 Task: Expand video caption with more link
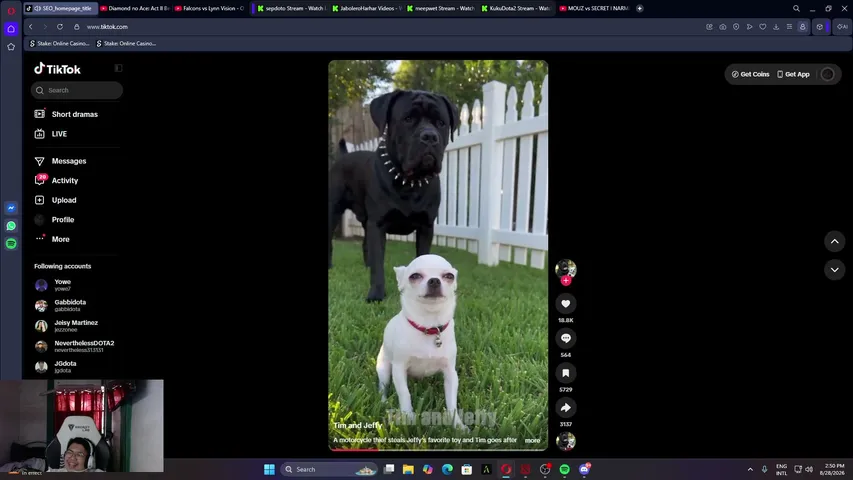tap(532, 440)
